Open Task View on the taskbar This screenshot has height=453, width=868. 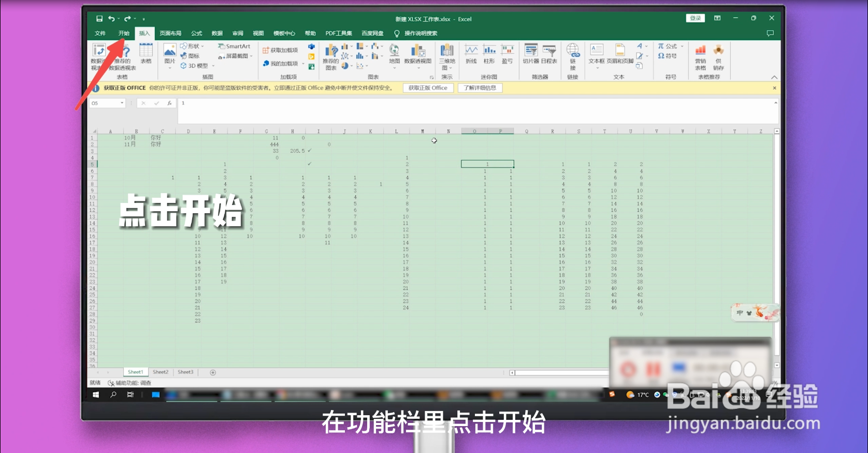coord(131,394)
